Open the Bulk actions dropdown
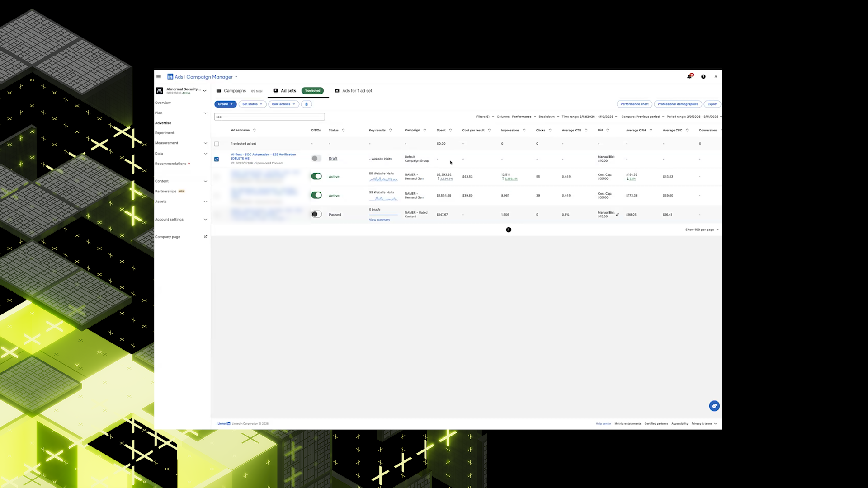The height and width of the screenshot is (488, 868). click(284, 104)
